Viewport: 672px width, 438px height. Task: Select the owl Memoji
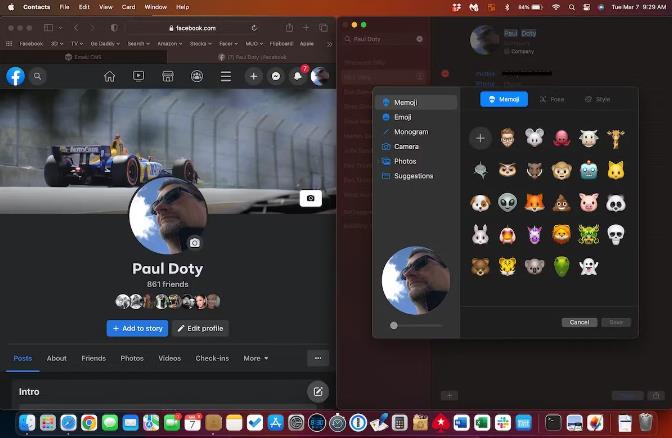pos(507,170)
